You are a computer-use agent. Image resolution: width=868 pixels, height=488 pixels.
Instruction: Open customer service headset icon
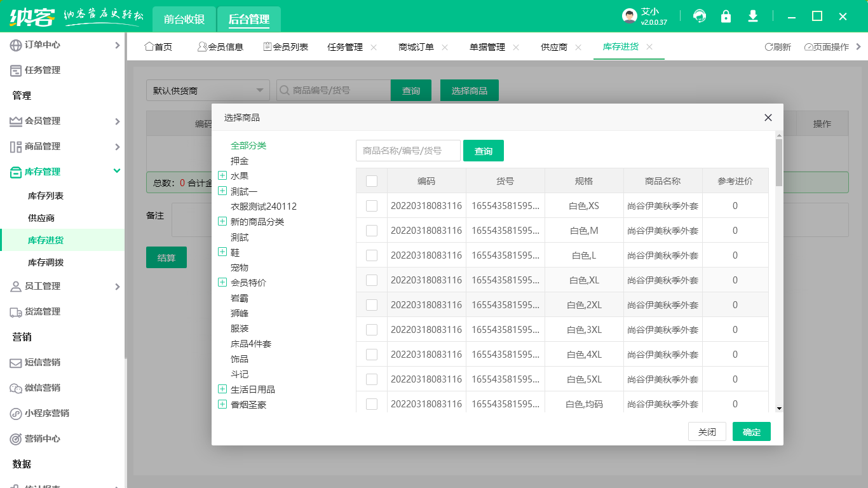click(x=700, y=16)
